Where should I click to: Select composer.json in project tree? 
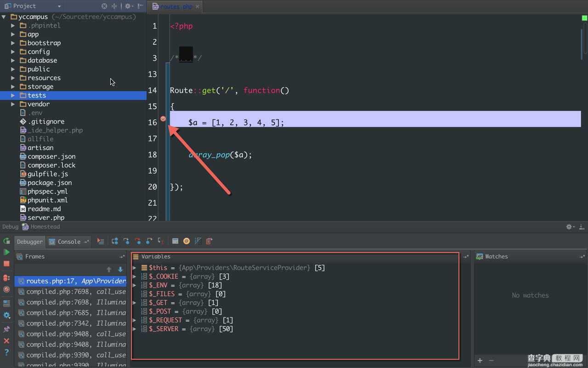point(51,156)
